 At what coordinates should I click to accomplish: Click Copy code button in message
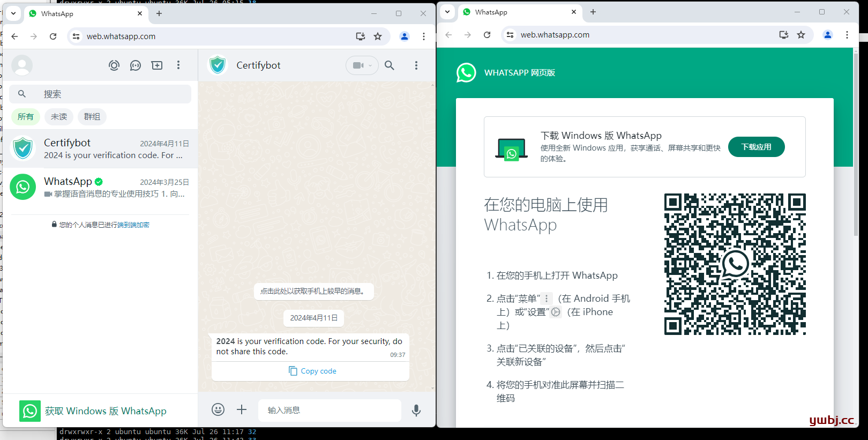312,371
